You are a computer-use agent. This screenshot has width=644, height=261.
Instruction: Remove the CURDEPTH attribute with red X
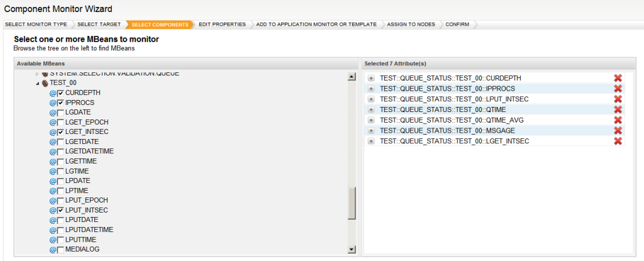[618, 78]
